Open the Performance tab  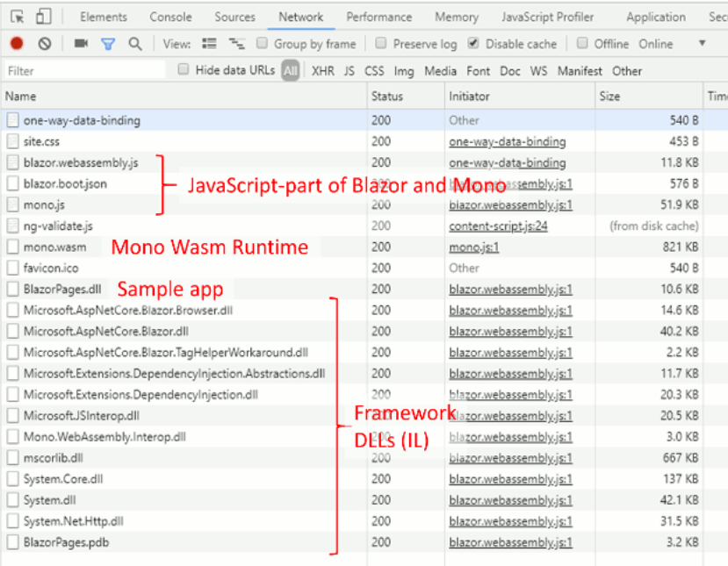click(x=378, y=18)
